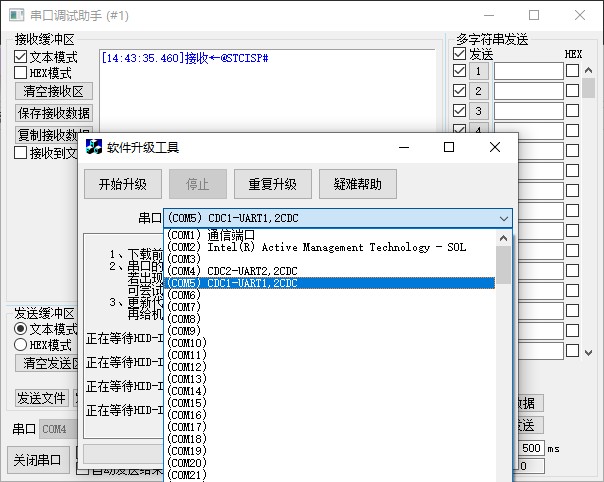This screenshot has height=482, width=604.
Task: Click the 重复升级 button
Action: coord(273,184)
